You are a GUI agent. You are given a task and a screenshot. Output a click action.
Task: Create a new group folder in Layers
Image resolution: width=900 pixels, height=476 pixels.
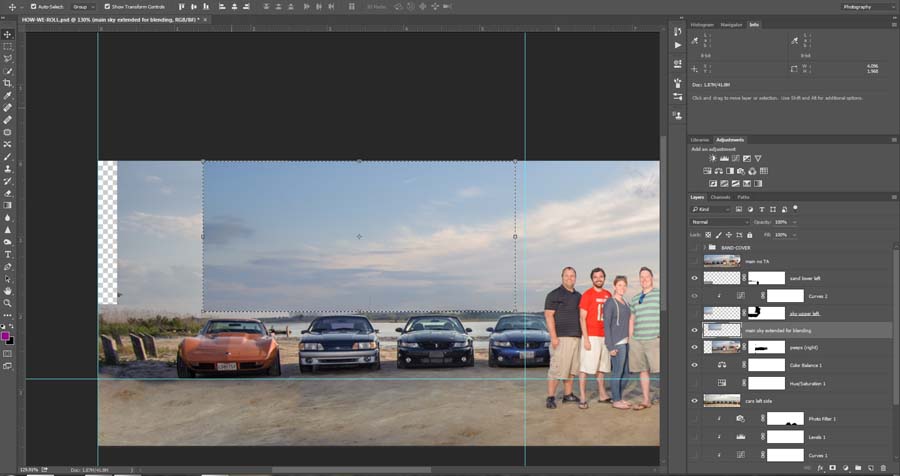[858, 469]
